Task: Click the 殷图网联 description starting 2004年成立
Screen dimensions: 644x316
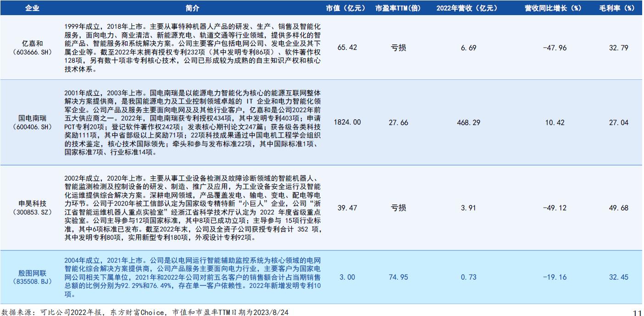Action: (x=193, y=277)
